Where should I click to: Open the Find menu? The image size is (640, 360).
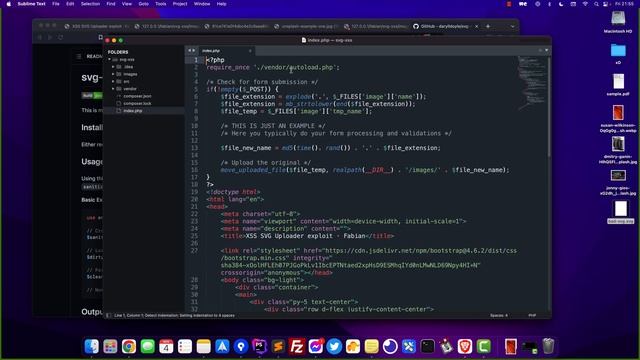(111, 4)
